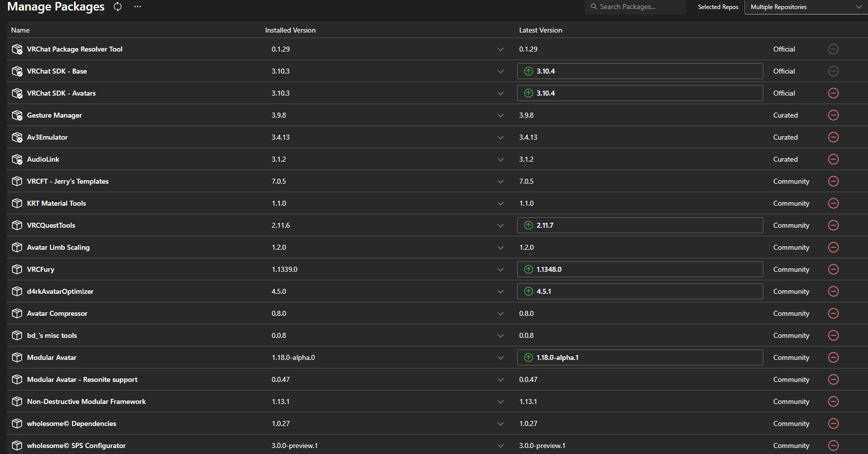Open the three-dot more options menu
The width and height of the screenshot is (868, 454).
pyautogui.click(x=138, y=7)
